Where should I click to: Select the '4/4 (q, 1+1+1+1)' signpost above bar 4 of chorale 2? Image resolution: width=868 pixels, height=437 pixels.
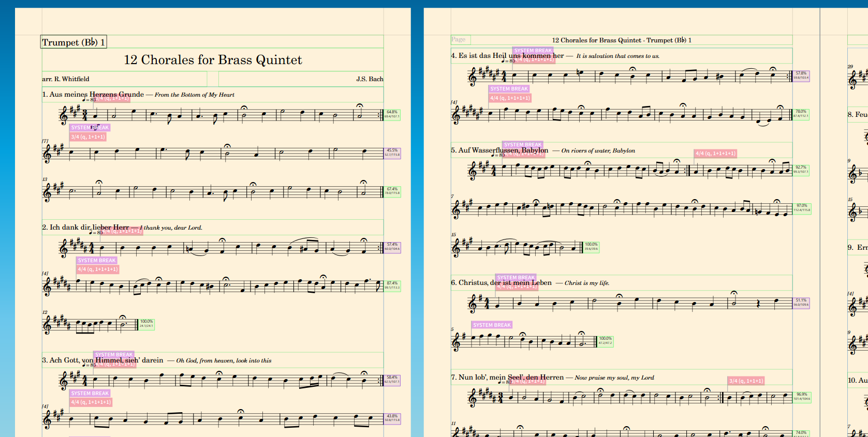click(x=98, y=269)
